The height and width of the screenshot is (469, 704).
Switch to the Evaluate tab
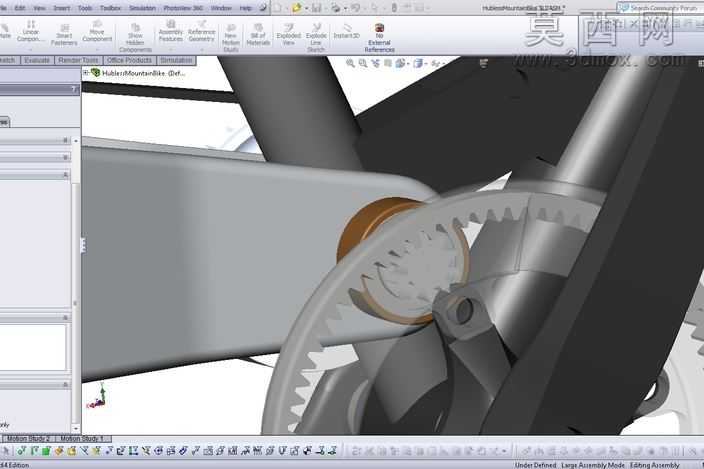(x=37, y=60)
